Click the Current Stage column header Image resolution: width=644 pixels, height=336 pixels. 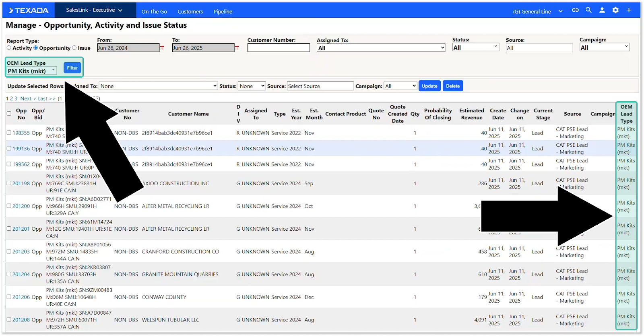click(543, 114)
